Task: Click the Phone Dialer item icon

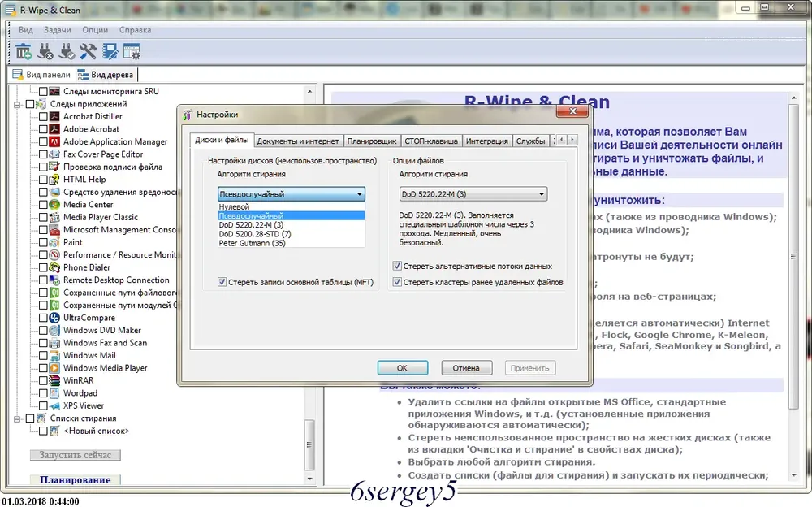Action: point(54,267)
